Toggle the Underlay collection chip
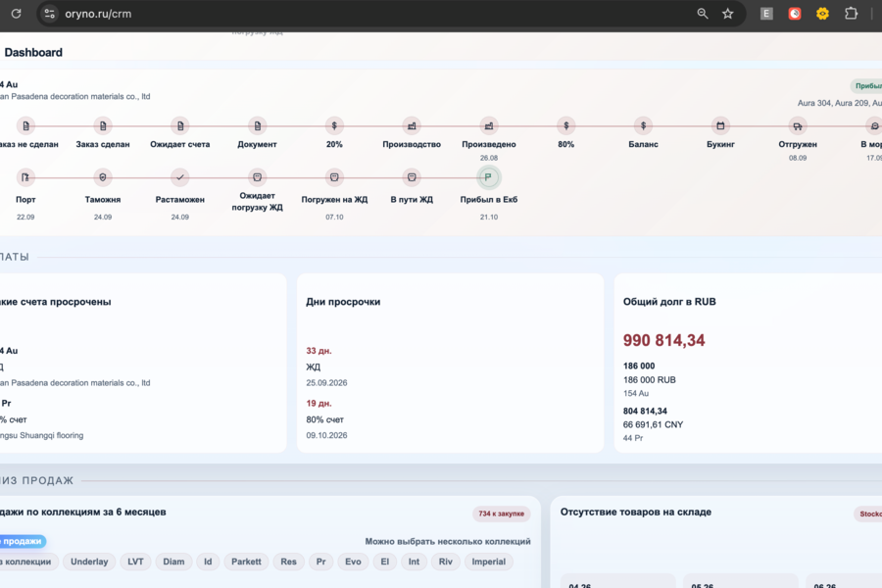Screen dimensions: 882x588 tap(89, 562)
